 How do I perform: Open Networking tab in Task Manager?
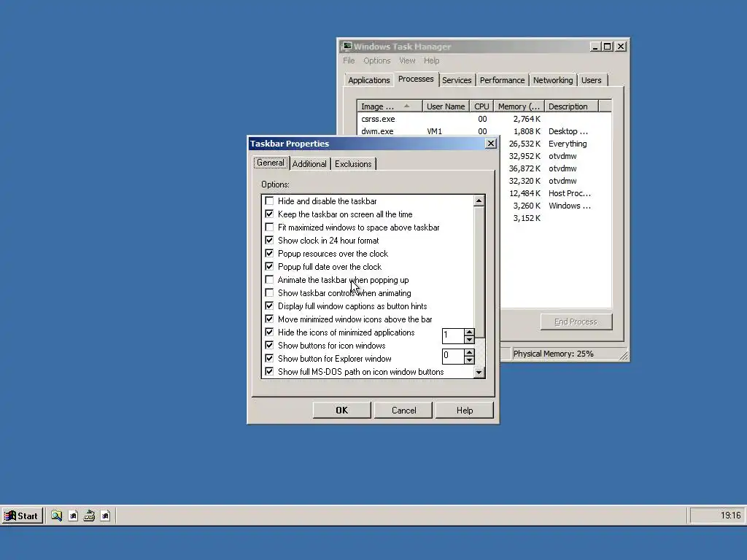(553, 80)
